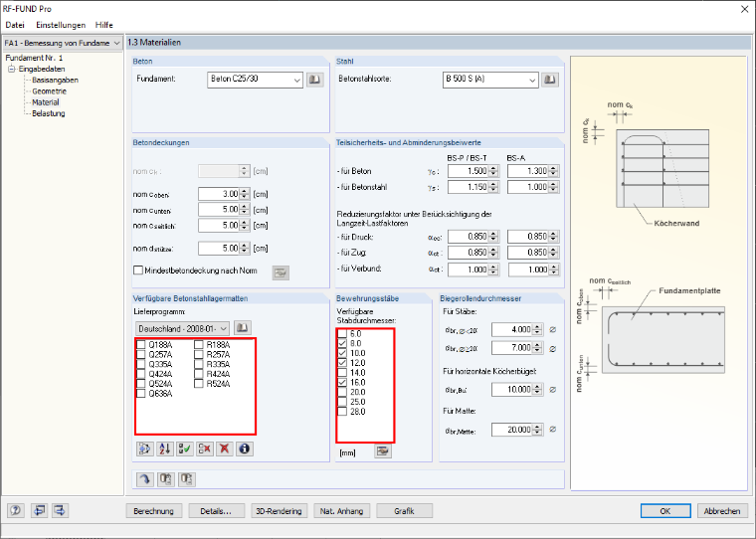Click the red X delete icon below the mesh list
The width and height of the screenshot is (756, 539).
coord(224,449)
